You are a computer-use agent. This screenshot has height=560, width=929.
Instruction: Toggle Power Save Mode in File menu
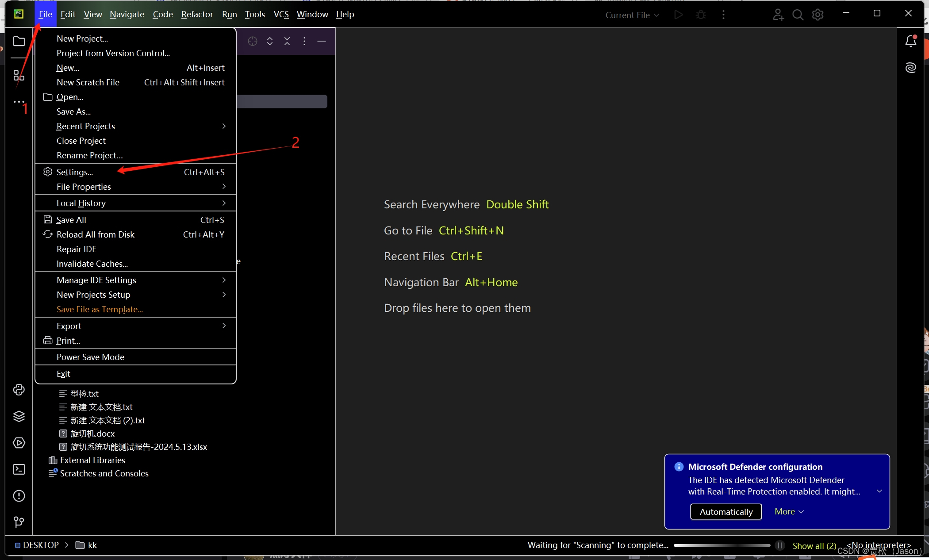[90, 357]
